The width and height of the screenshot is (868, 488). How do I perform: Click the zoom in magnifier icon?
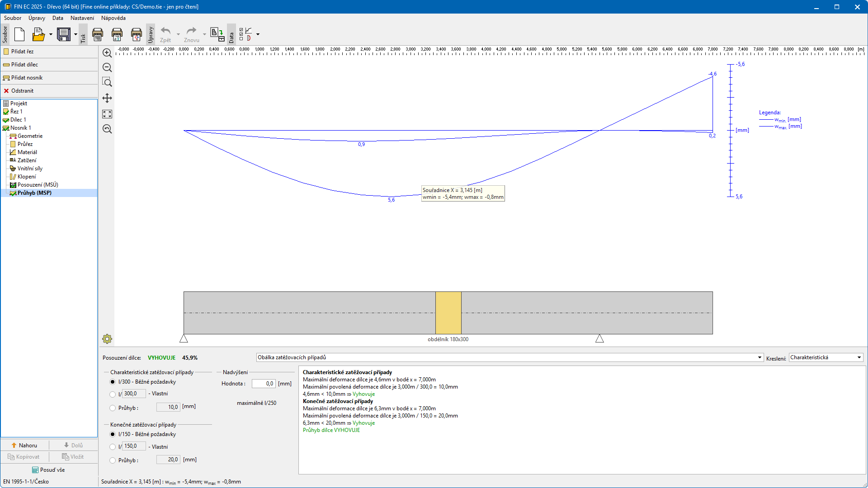click(x=107, y=53)
